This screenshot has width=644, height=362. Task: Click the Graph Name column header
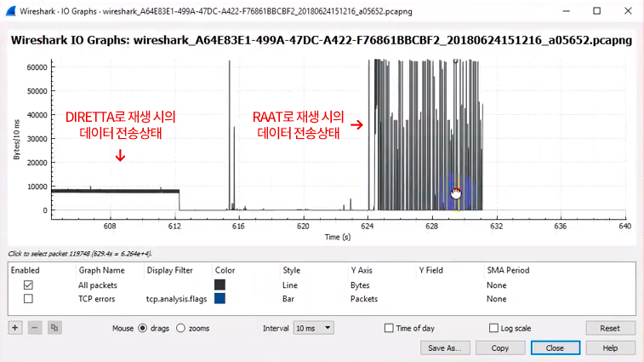102,270
